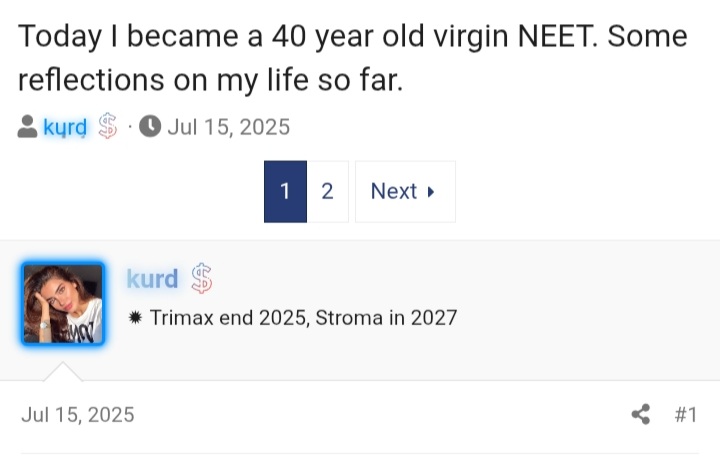Image resolution: width=720 pixels, height=462 pixels.
Task: Click the dollar badge beside post username
Action: point(201,279)
